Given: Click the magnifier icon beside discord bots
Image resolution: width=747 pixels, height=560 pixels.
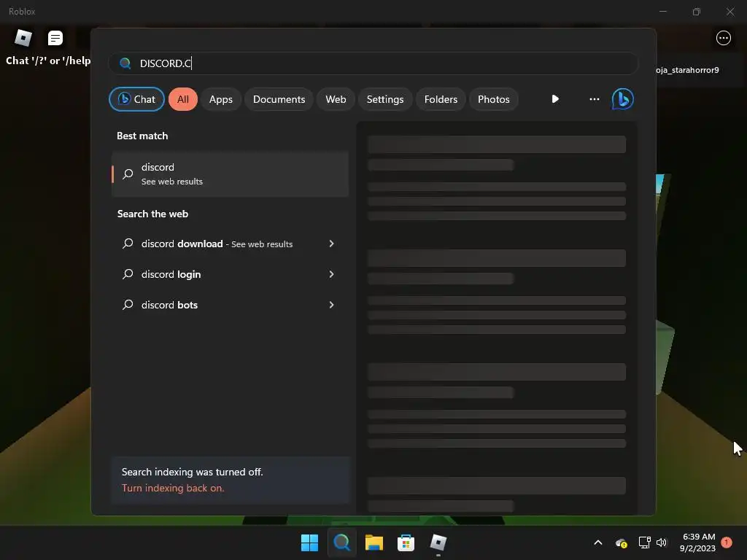Looking at the screenshot, I should (128, 305).
